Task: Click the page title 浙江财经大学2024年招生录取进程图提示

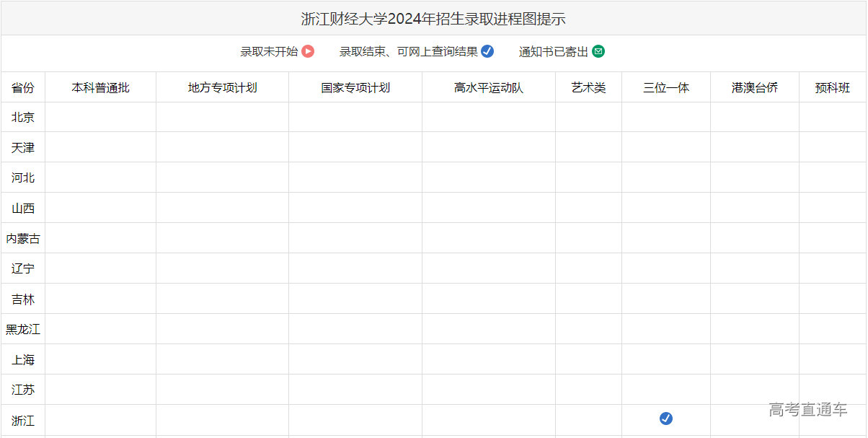Action: 433,19
